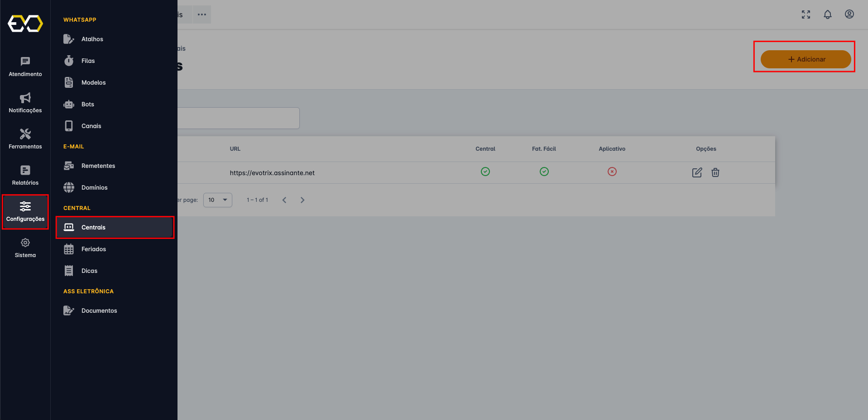Click the search input field
Viewport: 868px width, 420px height.
(x=239, y=118)
